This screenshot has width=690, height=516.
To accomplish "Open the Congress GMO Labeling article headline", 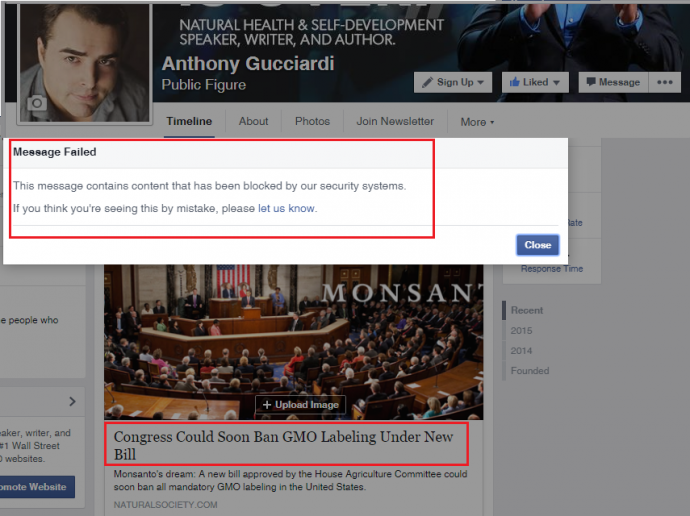I will pyautogui.click(x=283, y=445).
